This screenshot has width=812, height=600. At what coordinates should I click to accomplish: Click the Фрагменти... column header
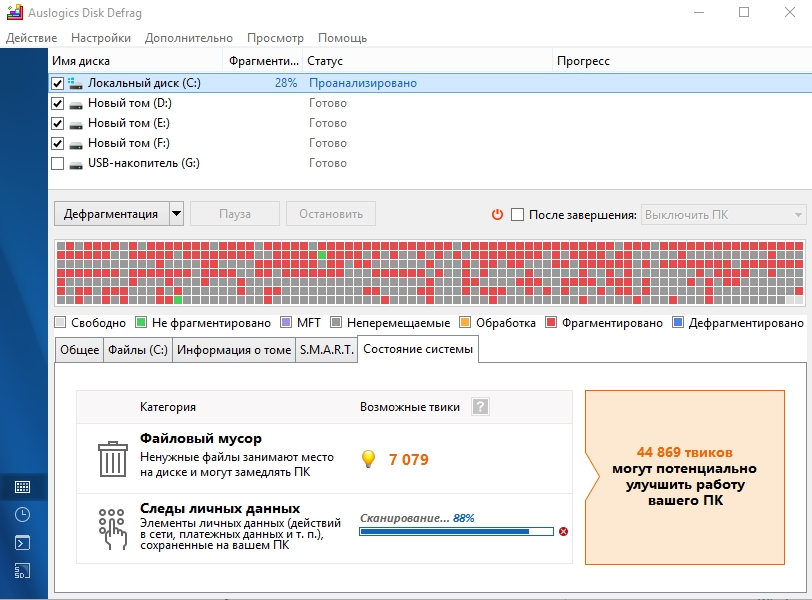pyautogui.click(x=264, y=61)
